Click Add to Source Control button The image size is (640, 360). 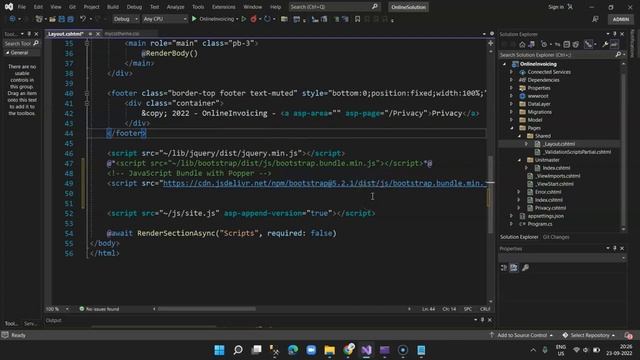(x=521, y=336)
